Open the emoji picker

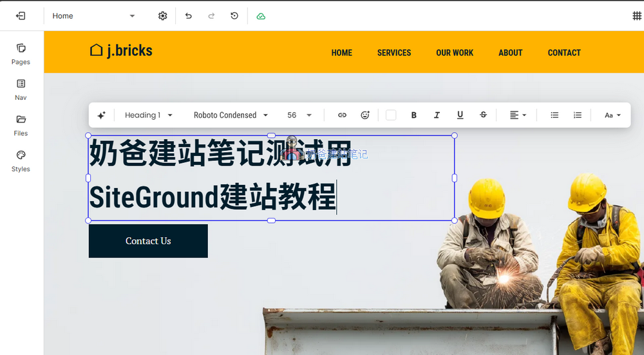coord(365,115)
